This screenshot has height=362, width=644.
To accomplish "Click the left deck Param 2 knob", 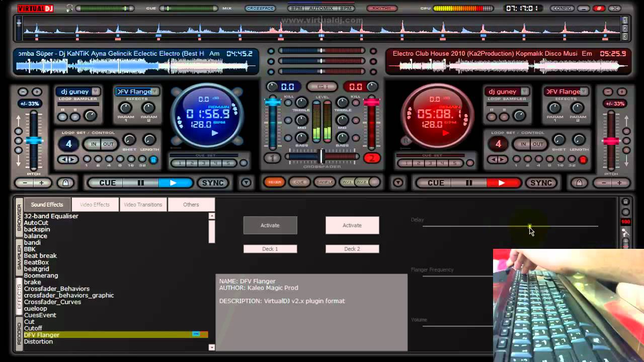I will [x=148, y=108].
